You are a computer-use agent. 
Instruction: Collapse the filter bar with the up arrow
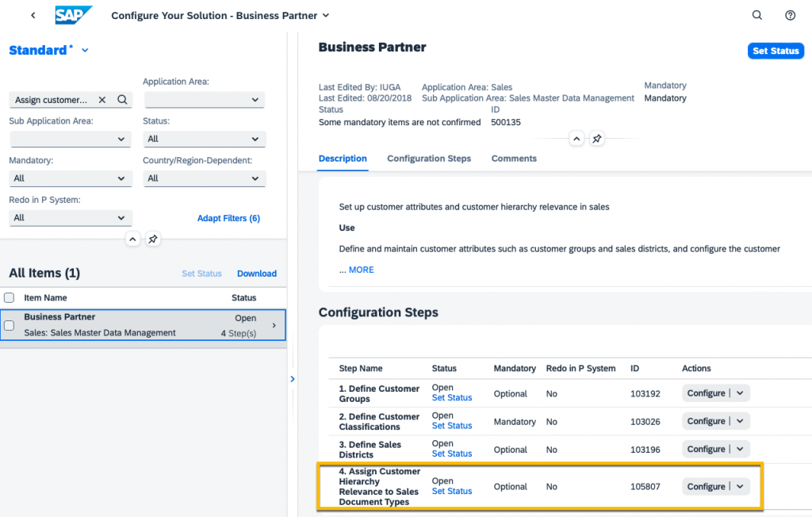[132, 239]
